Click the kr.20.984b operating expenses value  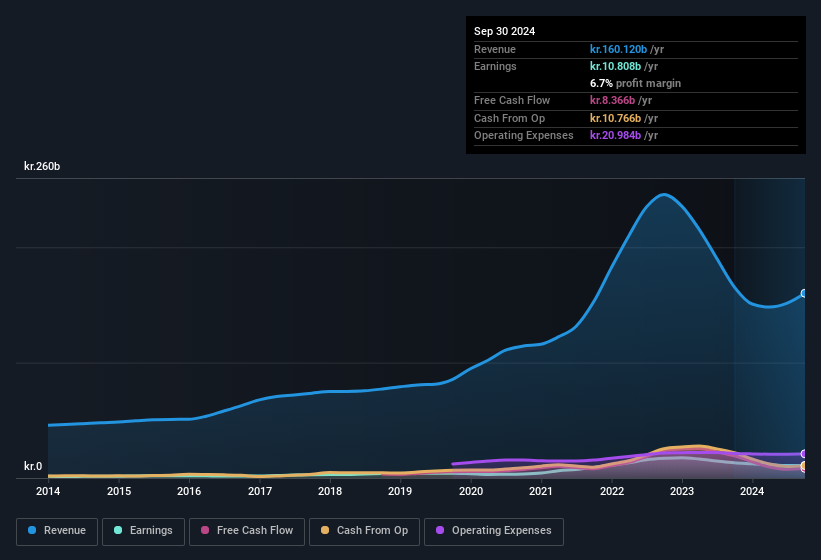(615, 135)
